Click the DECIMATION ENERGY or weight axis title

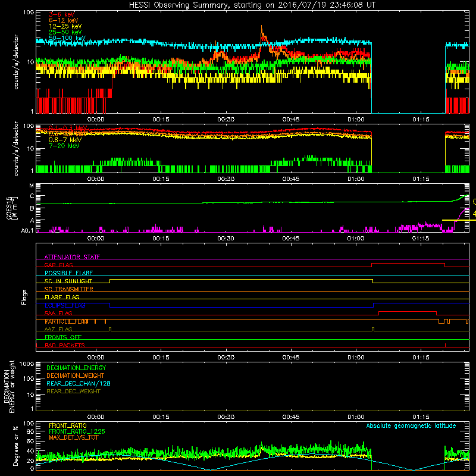(x=9, y=386)
